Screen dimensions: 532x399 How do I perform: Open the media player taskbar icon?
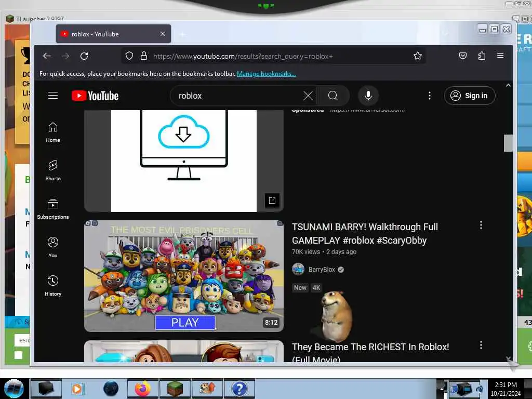(x=77, y=389)
